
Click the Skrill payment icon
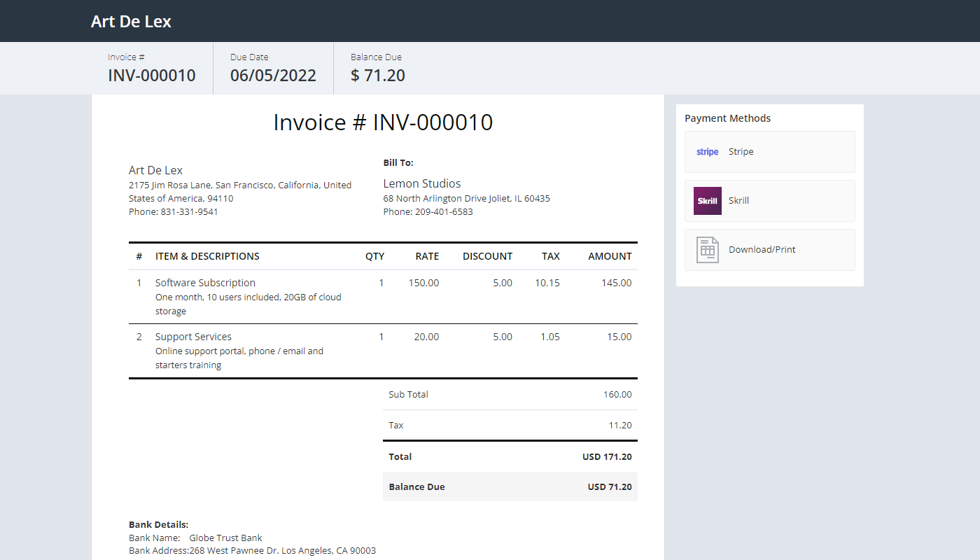707,200
